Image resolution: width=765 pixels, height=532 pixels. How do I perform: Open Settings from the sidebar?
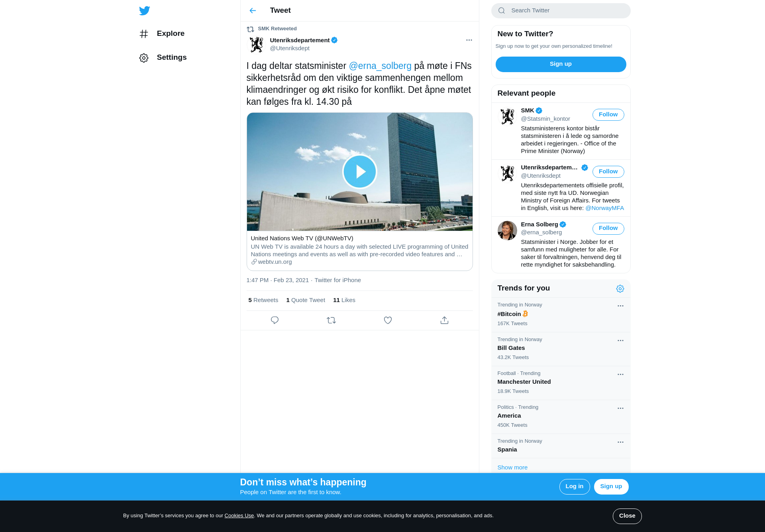(x=163, y=57)
